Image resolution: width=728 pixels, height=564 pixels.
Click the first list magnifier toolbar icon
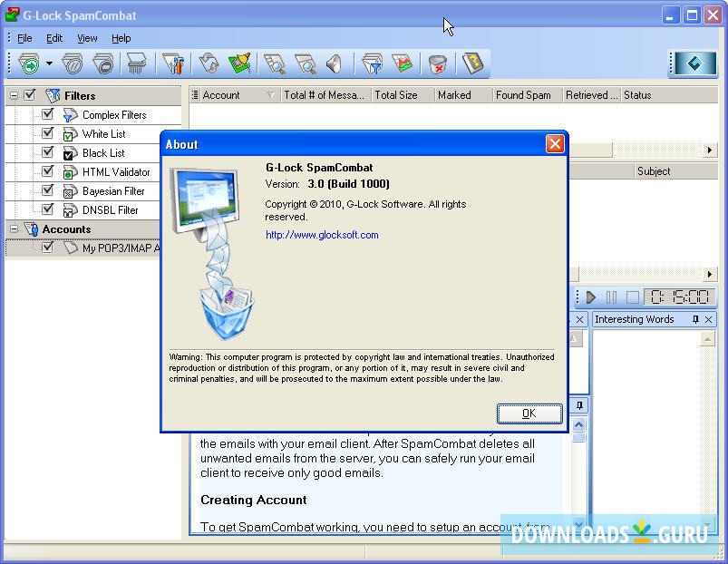coord(275,63)
